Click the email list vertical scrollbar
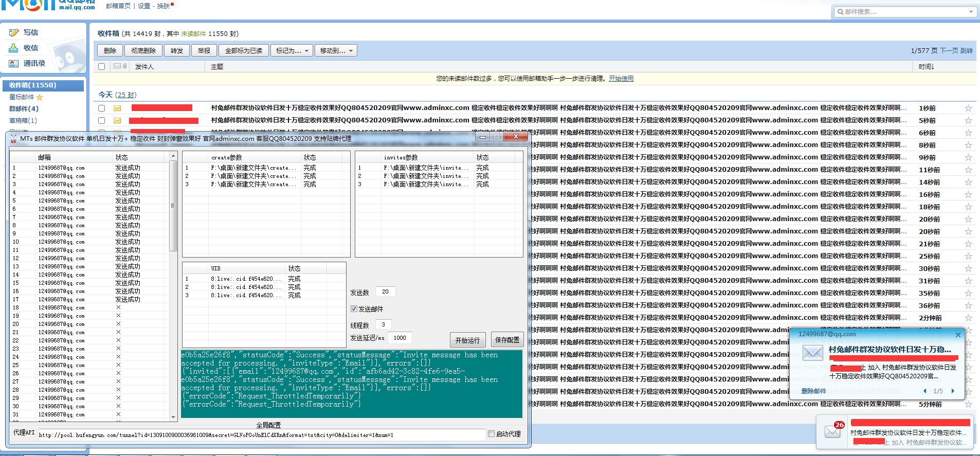980x456 pixels. [x=173, y=206]
